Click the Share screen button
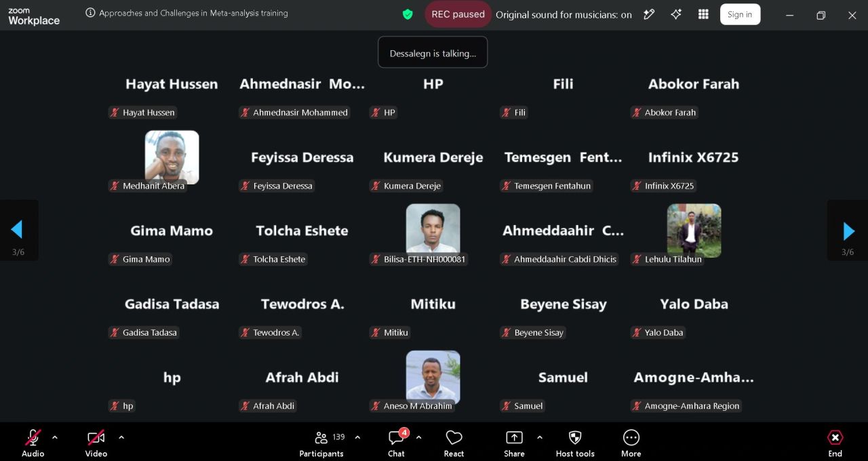The image size is (868, 461). point(514,443)
